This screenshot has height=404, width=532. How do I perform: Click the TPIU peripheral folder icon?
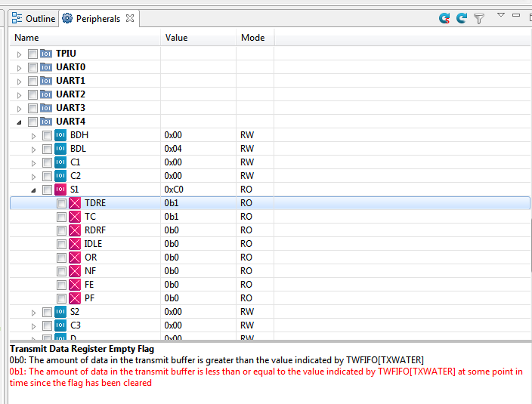[46, 54]
